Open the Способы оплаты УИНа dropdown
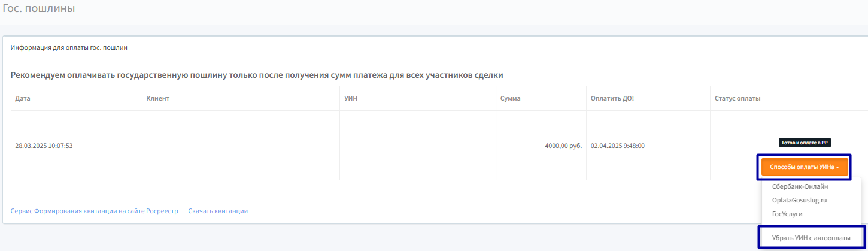 [805, 167]
